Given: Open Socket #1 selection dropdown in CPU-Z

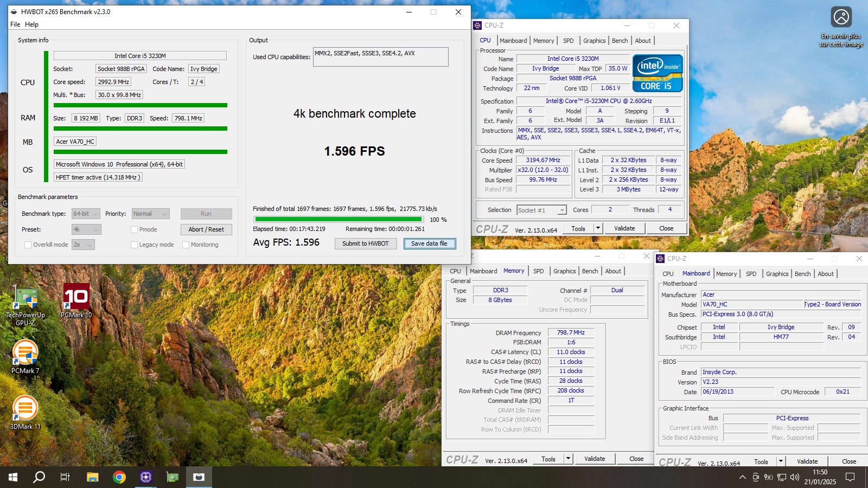Looking at the screenshot, I should pyautogui.click(x=541, y=210).
